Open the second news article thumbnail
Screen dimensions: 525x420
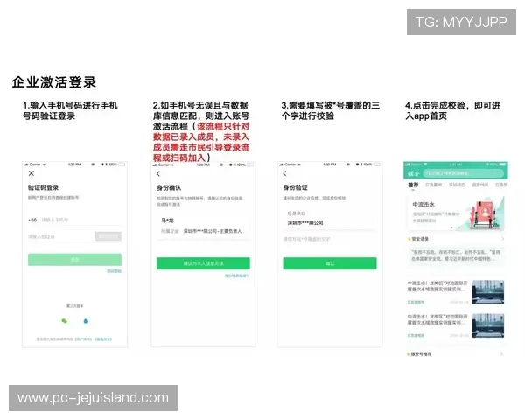(488, 325)
